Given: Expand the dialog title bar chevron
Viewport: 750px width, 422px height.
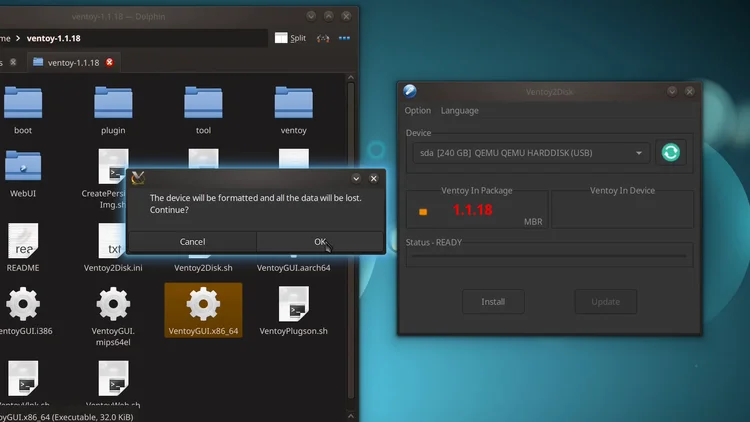Looking at the screenshot, I should tap(356, 178).
